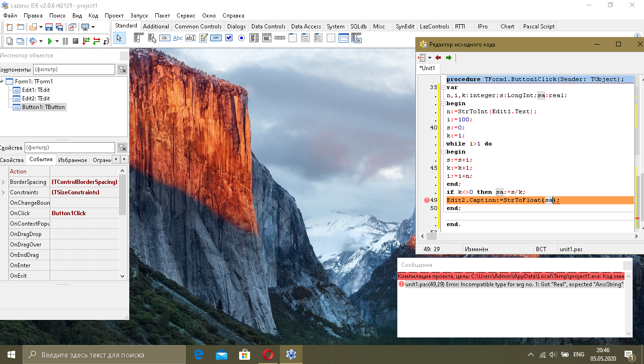
Task: Click the Step Over debug icon
Action: [97, 41]
